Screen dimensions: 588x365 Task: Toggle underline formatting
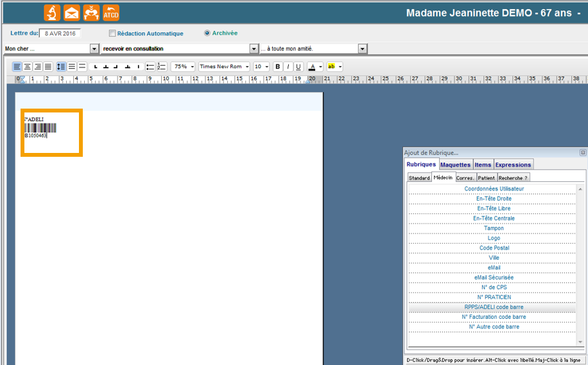coord(298,67)
